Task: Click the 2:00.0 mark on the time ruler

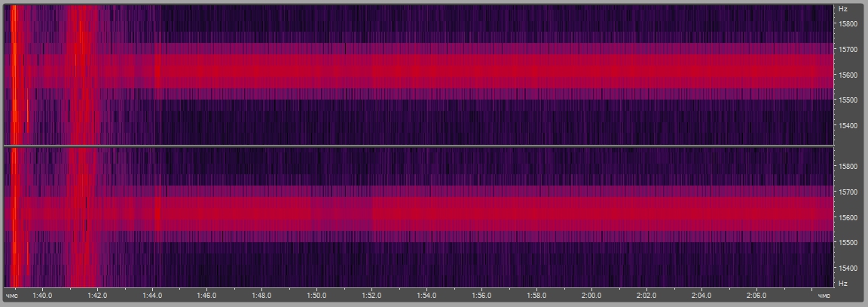Action: pos(591,296)
